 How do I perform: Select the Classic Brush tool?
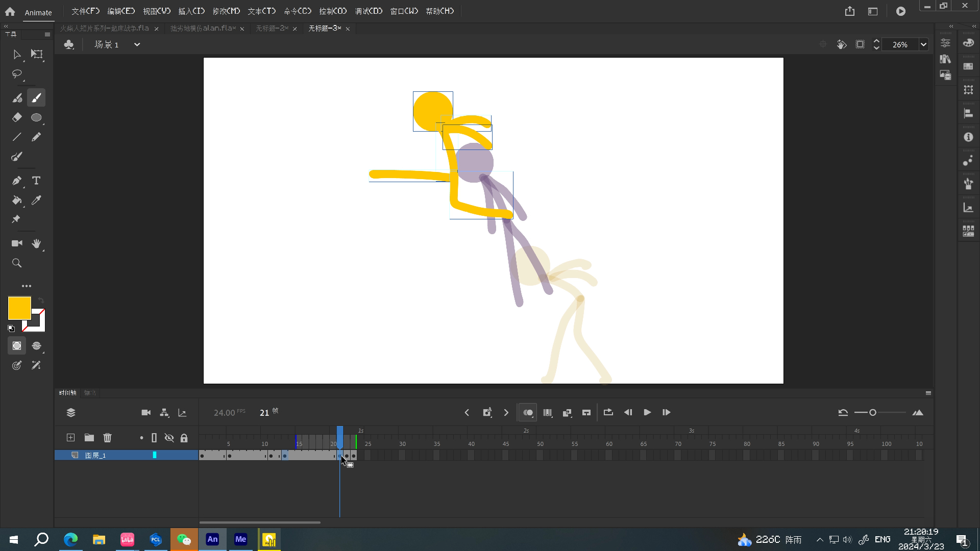coord(36,98)
